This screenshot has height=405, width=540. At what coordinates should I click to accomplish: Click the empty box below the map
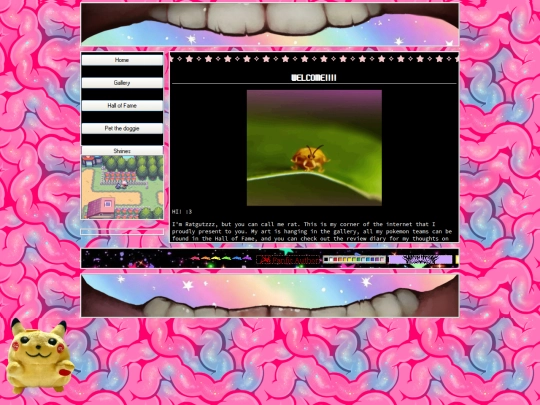tap(122, 232)
